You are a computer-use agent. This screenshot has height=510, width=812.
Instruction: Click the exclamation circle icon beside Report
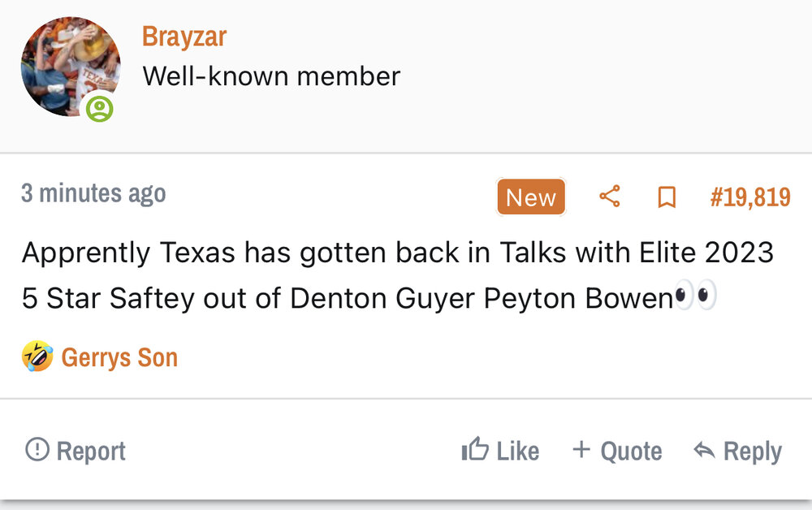(37, 449)
